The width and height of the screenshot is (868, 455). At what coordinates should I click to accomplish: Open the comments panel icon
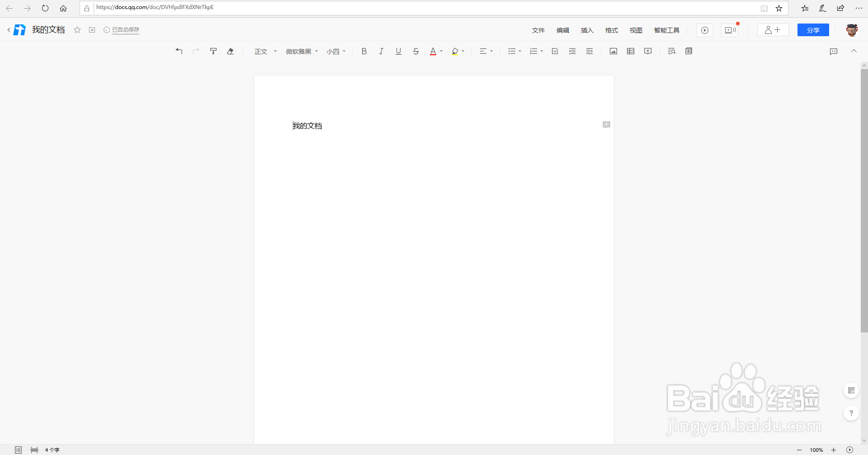tap(834, 51)
